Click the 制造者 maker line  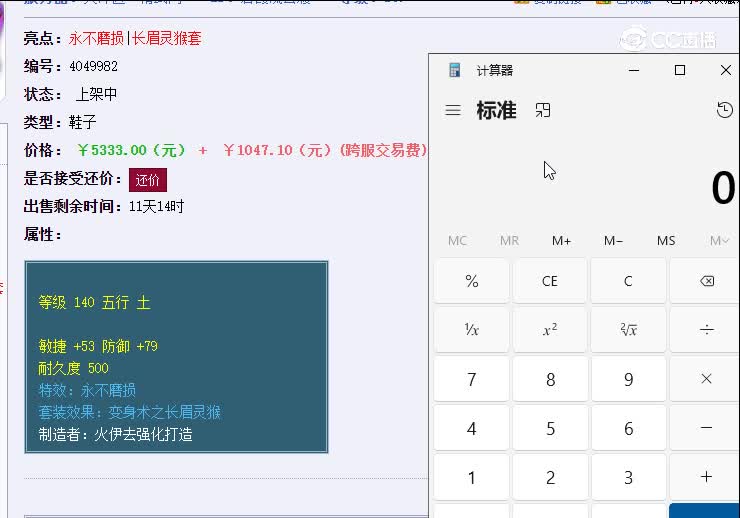(x=116, y=434)
